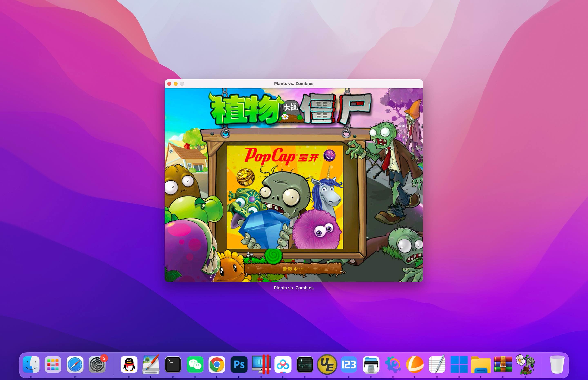Open the Windows 11 logo icon in dock

pos(459,364)
